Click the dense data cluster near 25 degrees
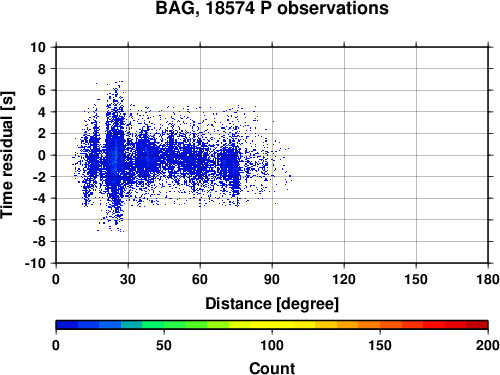 (115, 155)
